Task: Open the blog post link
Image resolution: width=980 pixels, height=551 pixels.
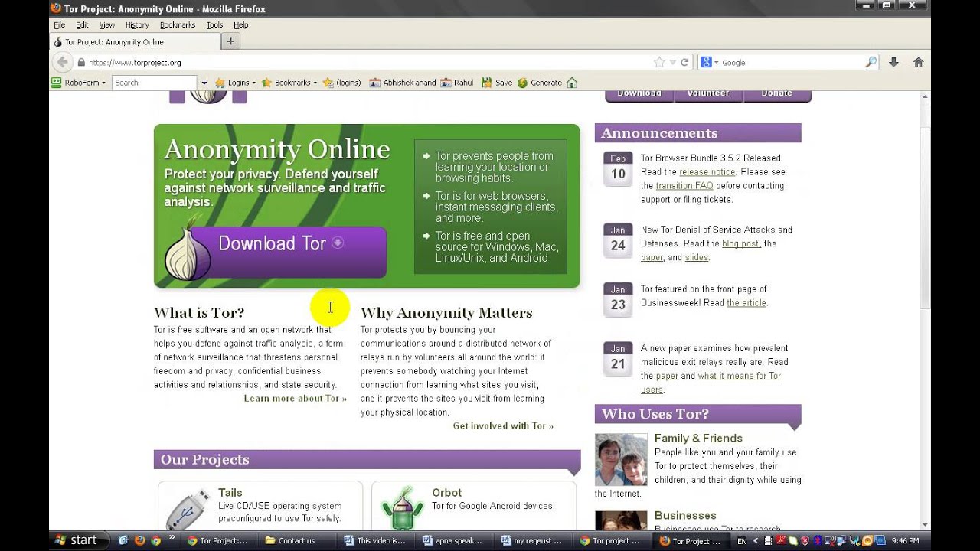Action: click(x=740, y=243)
